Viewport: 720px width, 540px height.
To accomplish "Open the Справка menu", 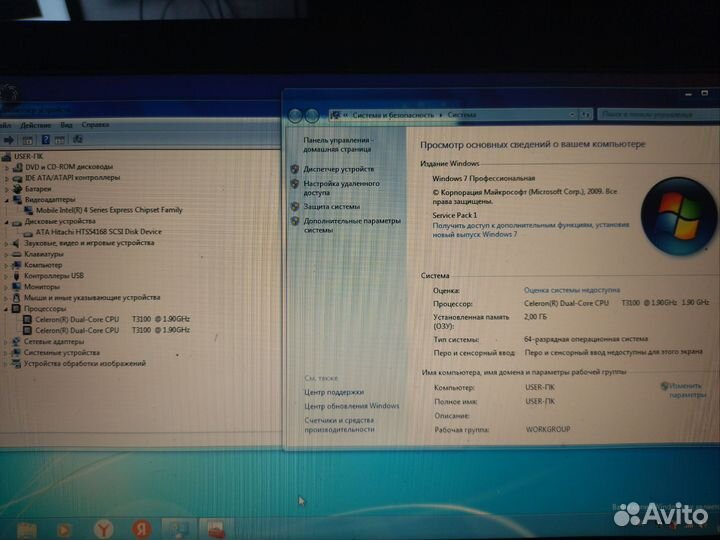I will click(x=95, y=124).
